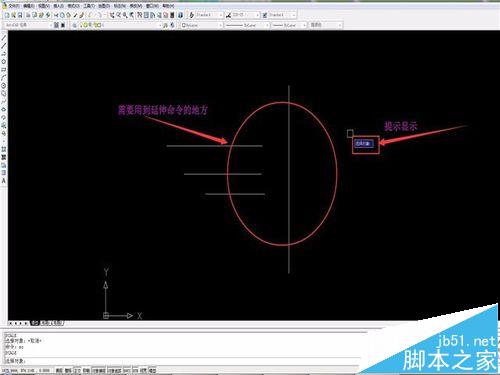
Task: Open the ByLayer linetype dropdown
Action: 247,25
